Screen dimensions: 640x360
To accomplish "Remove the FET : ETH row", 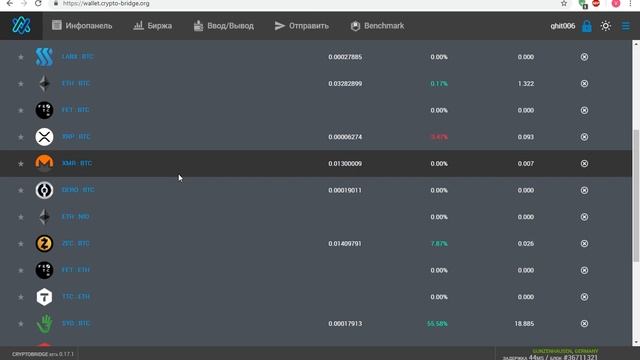I will click(584, 270).
